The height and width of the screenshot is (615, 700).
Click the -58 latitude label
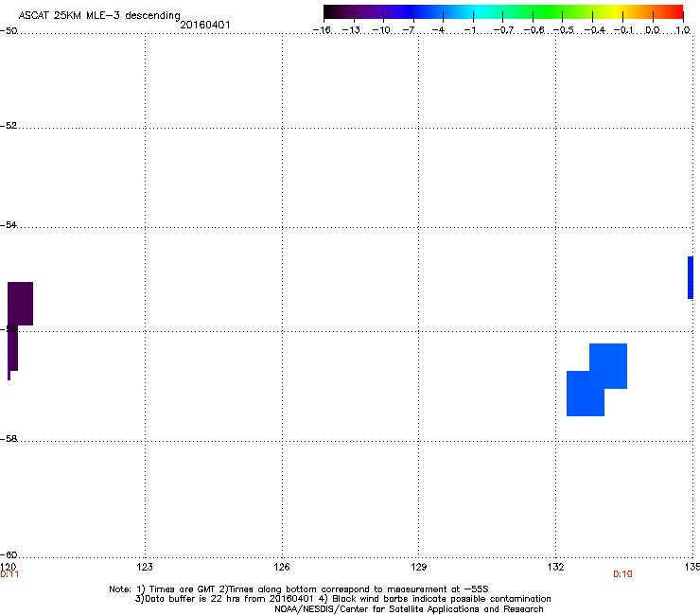tap(9, 439)
